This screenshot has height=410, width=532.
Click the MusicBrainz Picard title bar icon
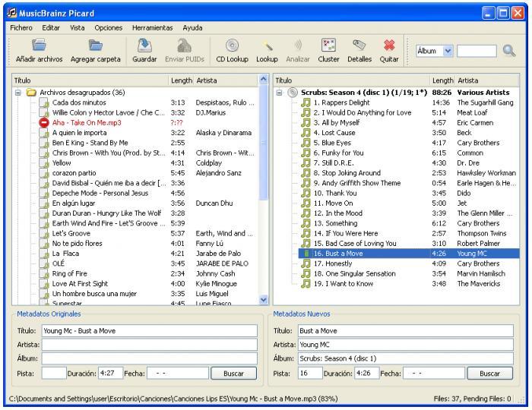pyautogui.click(x=12, y=13)
